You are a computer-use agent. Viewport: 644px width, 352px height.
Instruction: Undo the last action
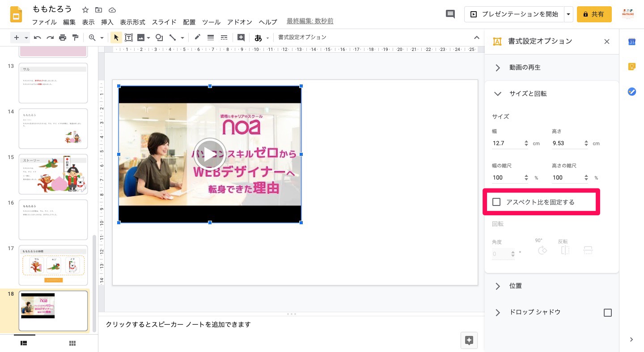[x=38, y=38]
